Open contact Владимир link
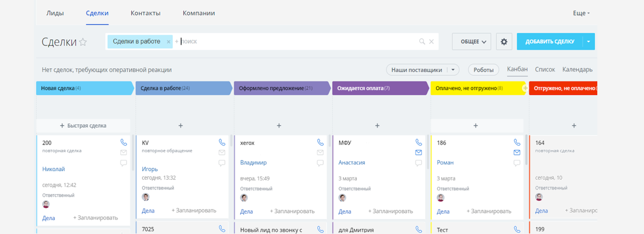The height and width of the screenshot is (234, 644). tap(253, 163)
